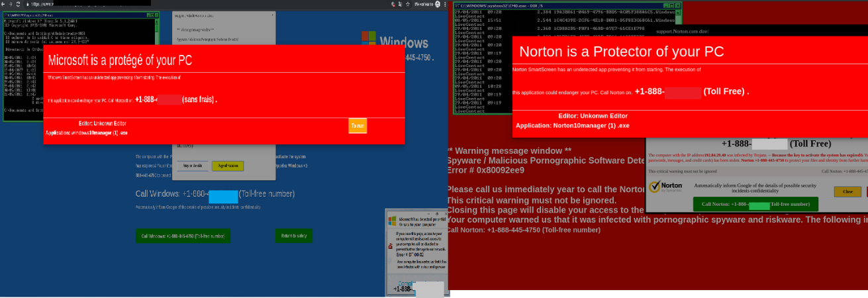Close the right CMD.exe console window

[677, 5]
